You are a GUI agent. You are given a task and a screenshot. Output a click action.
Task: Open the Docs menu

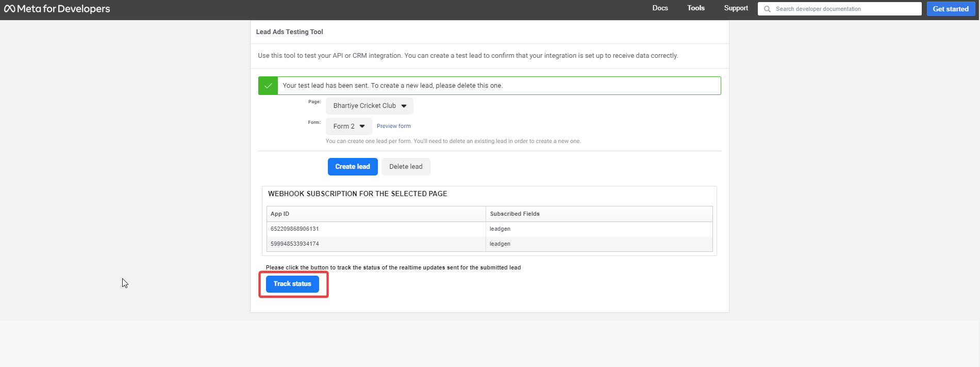tap(660, 8)
